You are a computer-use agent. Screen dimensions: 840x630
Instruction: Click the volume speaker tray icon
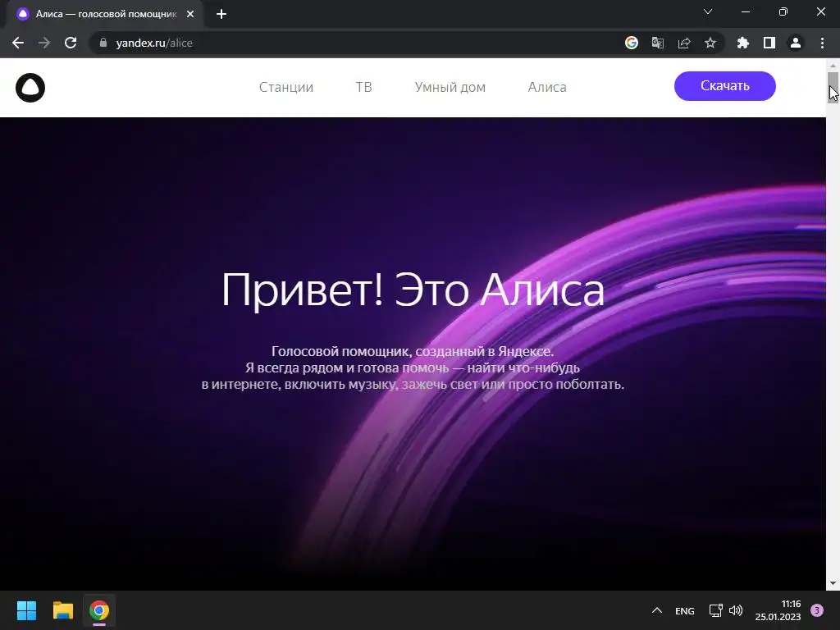coord(736,610)
